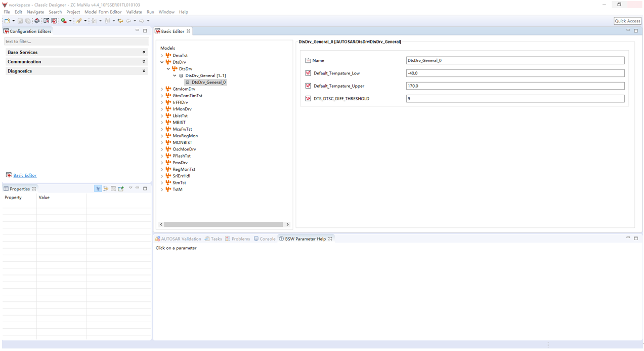Click the SriErrHdl module icon
Screen dimensions: 644x351
[168, 176]
